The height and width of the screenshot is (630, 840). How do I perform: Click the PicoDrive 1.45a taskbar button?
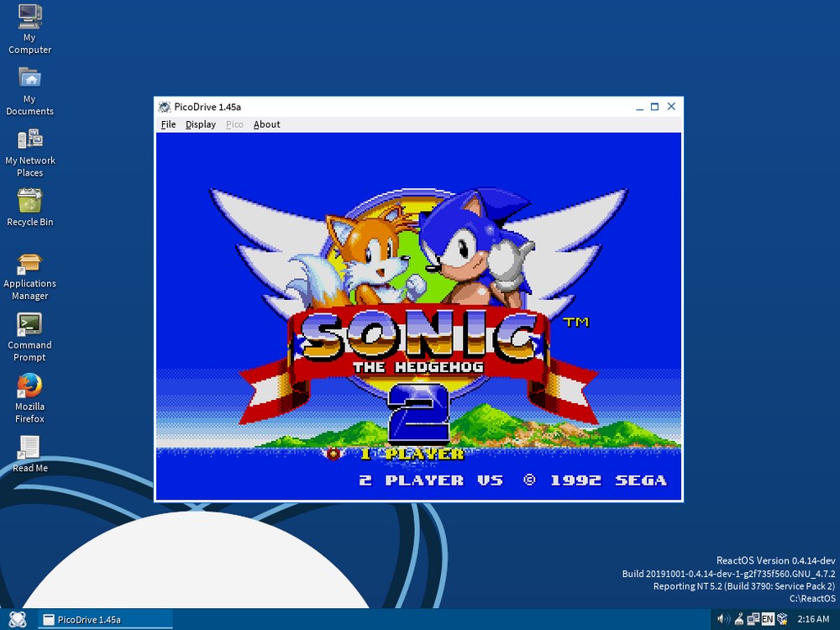[x=105, y=619]
